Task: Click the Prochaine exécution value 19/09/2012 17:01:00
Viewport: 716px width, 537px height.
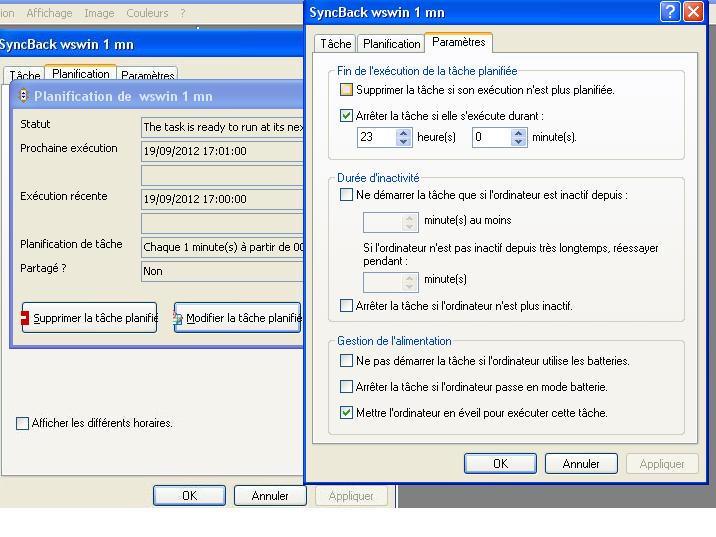Action: [222, 151]
